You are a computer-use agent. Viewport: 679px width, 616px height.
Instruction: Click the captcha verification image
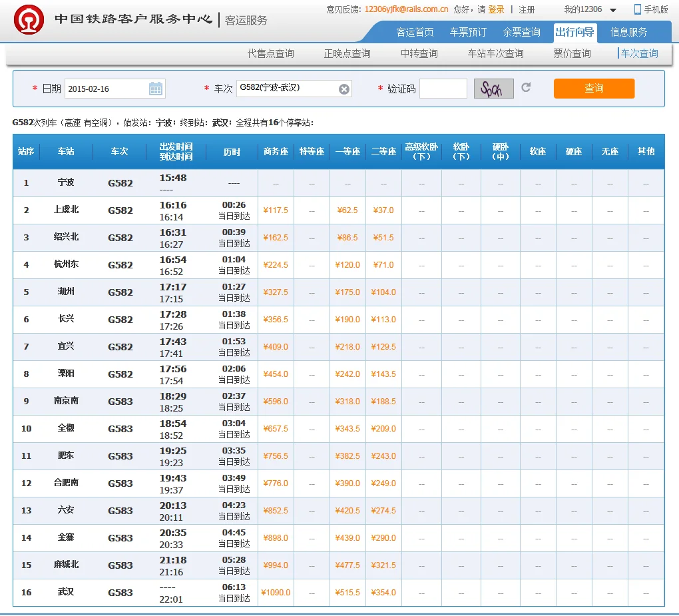pyautogui.click(x=493, y=89)
